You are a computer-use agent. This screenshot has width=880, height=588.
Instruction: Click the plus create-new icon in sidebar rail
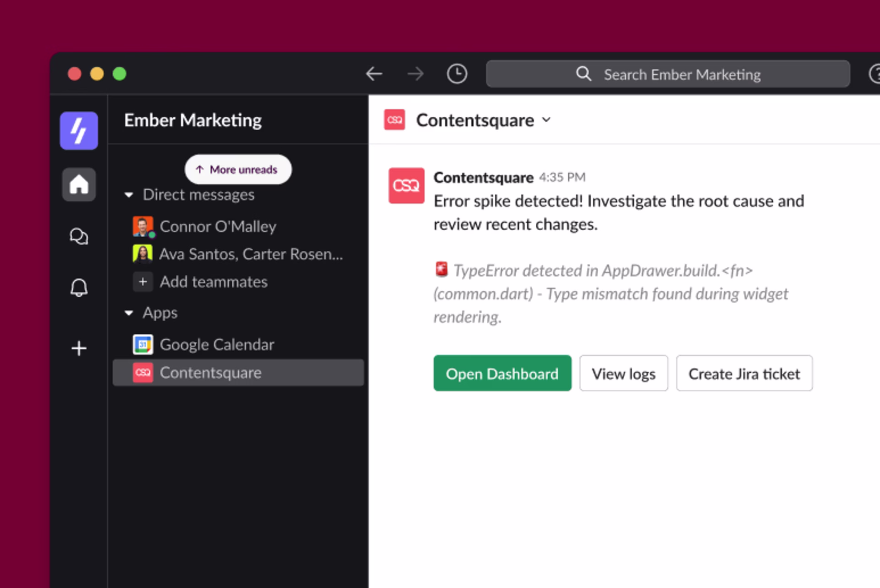pos(79,348)
